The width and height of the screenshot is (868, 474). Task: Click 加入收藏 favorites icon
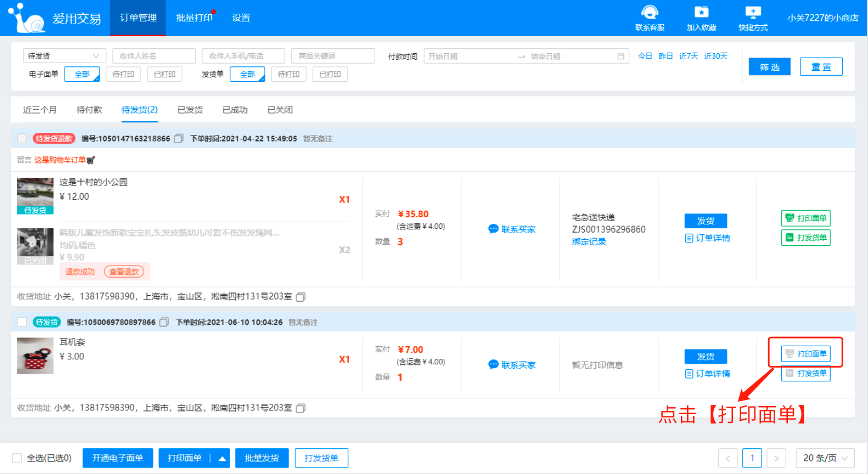click(x=701, y=13)
